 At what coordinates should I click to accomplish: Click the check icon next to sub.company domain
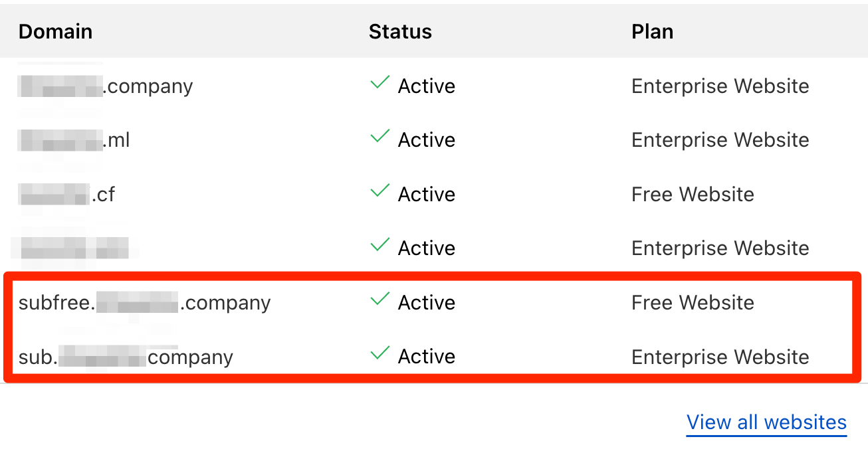(380, 354)
